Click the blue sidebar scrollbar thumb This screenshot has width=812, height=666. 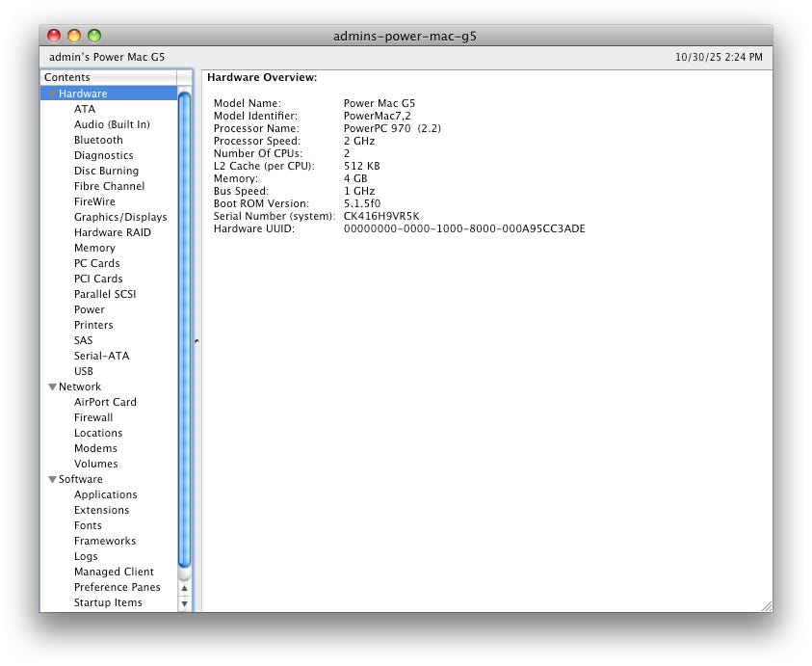[x=185, y=328]
